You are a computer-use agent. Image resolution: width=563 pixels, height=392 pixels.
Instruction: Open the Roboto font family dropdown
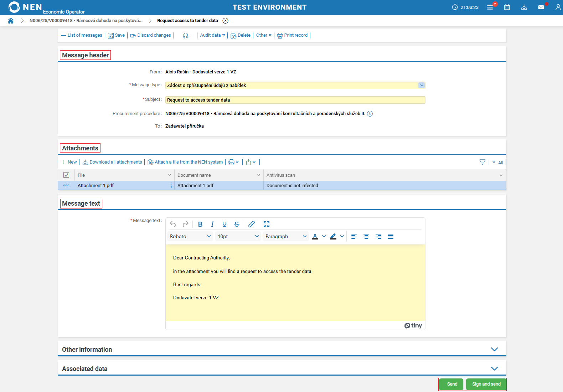(190, 236)
